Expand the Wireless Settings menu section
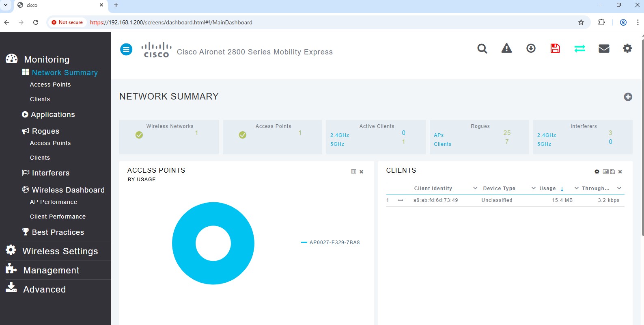Viewport: 644px width, 325px height. tap(60, 251)
